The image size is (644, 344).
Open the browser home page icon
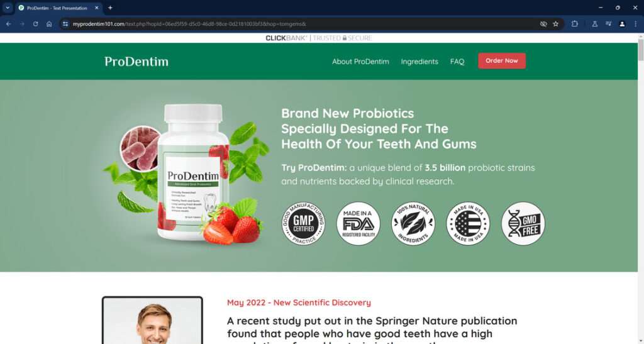pos(49,24)
